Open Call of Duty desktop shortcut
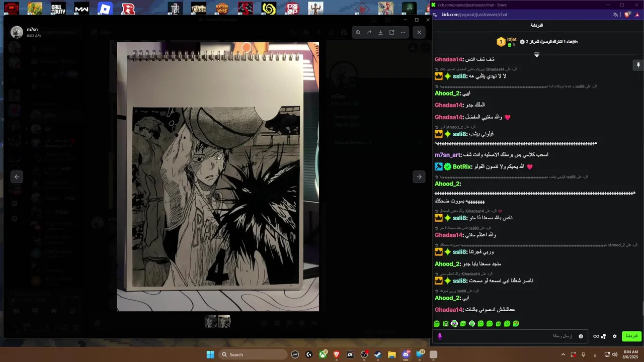 point(58,9)
